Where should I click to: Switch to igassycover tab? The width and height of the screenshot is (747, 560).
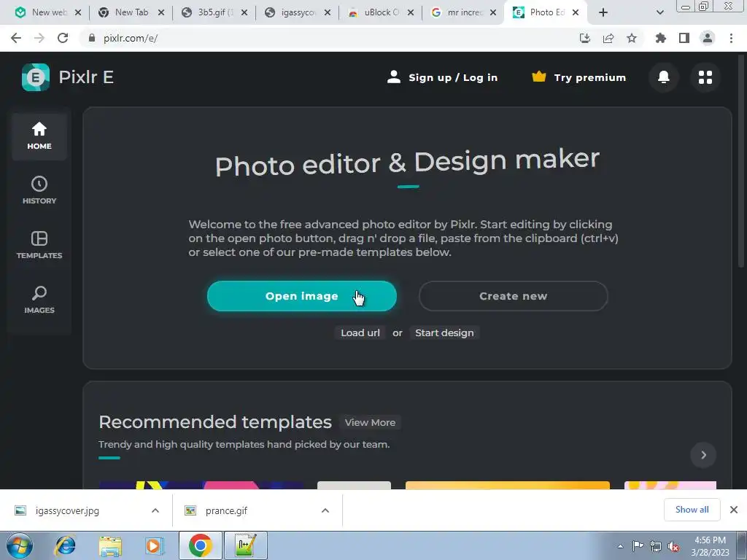point(291,12)
